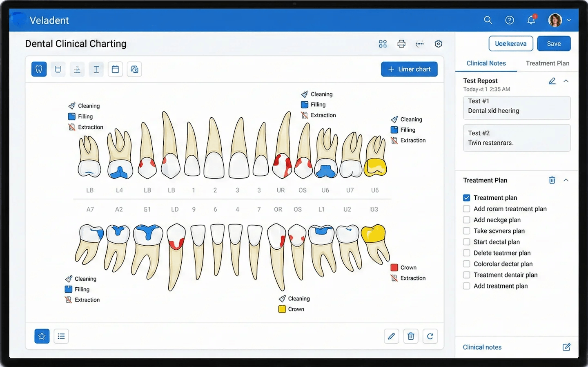Switch to the Treatment Plan tab
This screenshot has width=588, height=367.
pyautogui.click(x=548, y=63)
